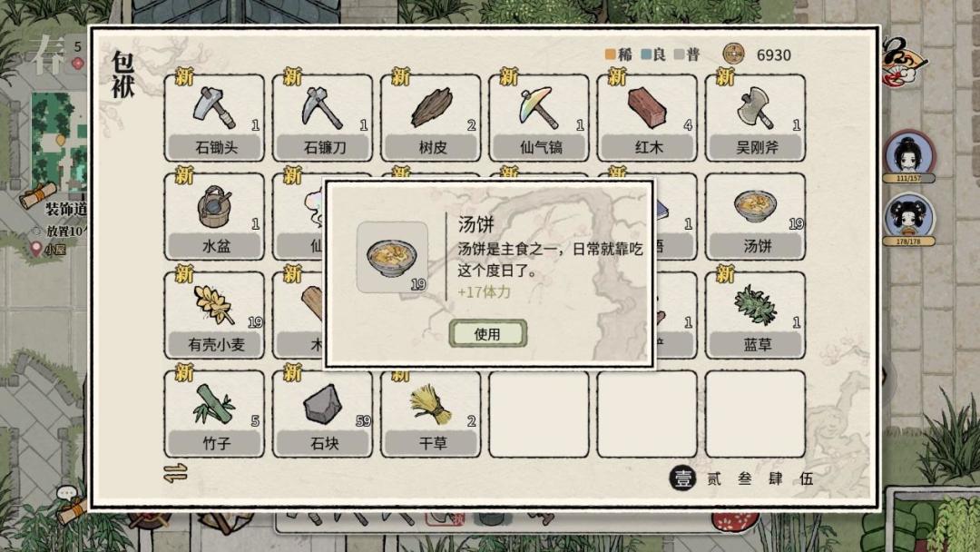
Task: Select the second character portrait avatar
Action: 908,219
